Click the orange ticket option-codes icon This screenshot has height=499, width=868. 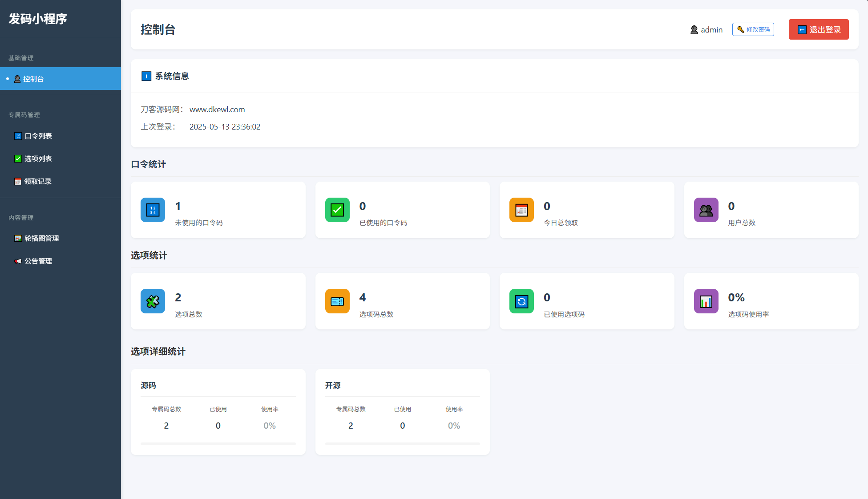tap(337, 301)
